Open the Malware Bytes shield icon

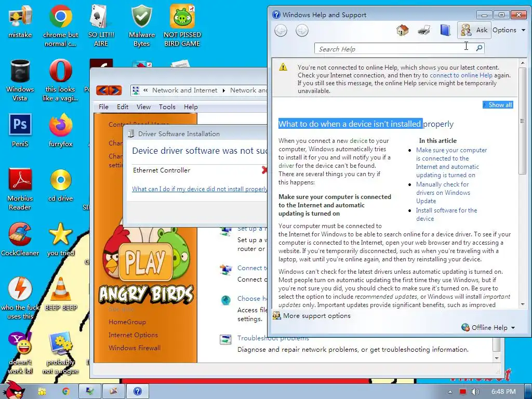coord(141,25)
